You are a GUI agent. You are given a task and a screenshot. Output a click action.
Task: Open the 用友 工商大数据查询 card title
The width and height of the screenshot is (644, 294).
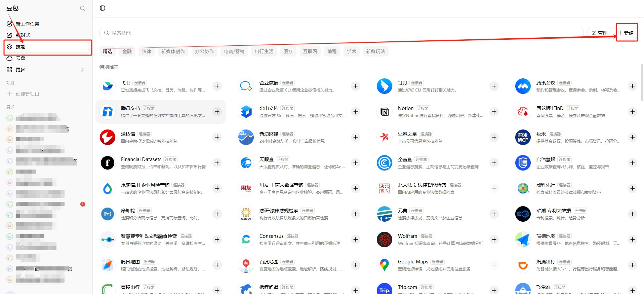[281, 185]
